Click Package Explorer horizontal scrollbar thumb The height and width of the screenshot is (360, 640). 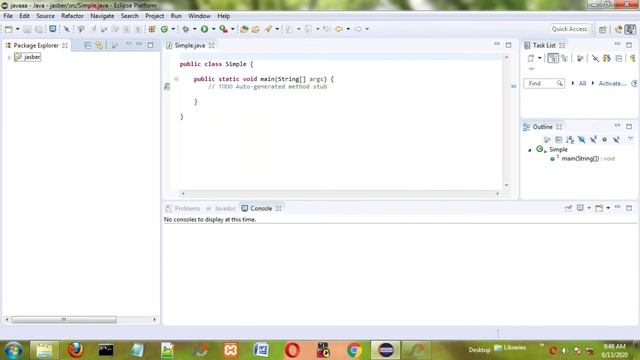pyautogui.click(x=64, y=320)
